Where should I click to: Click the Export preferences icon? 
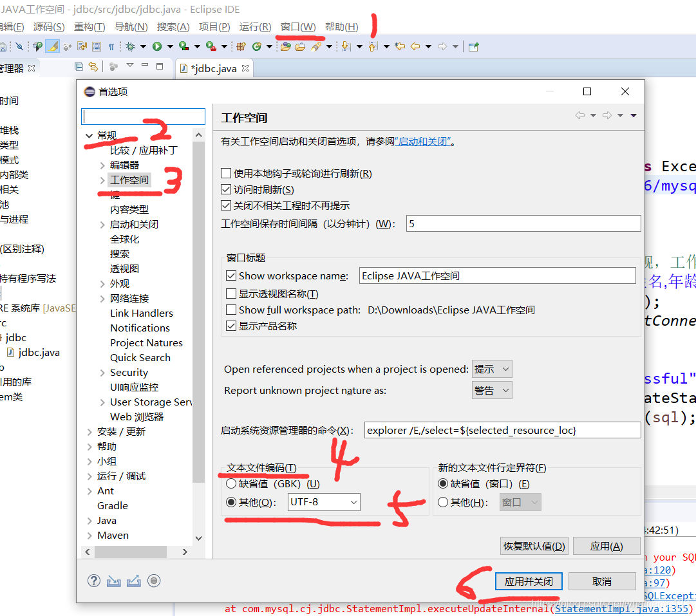pos(134,581)
